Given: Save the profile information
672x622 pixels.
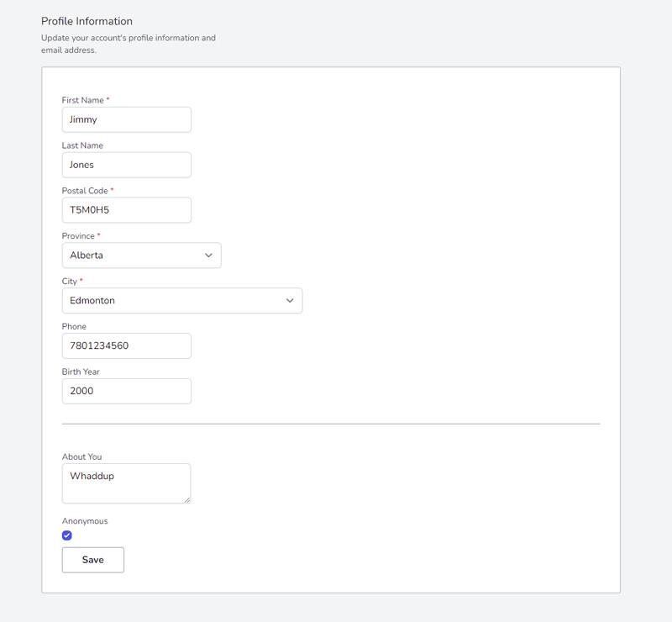Looking at the screenshot, I should pyautogui.click(x=93, y=559).
